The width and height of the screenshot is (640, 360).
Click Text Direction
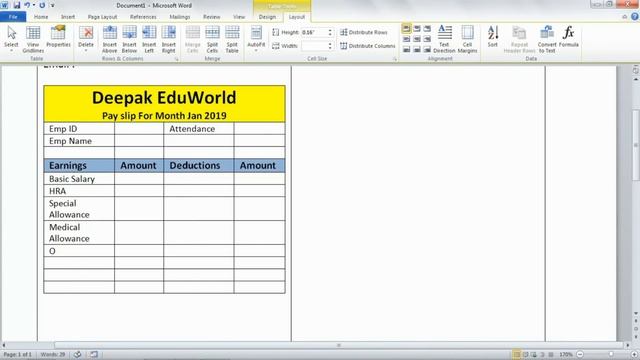point(444,39)
